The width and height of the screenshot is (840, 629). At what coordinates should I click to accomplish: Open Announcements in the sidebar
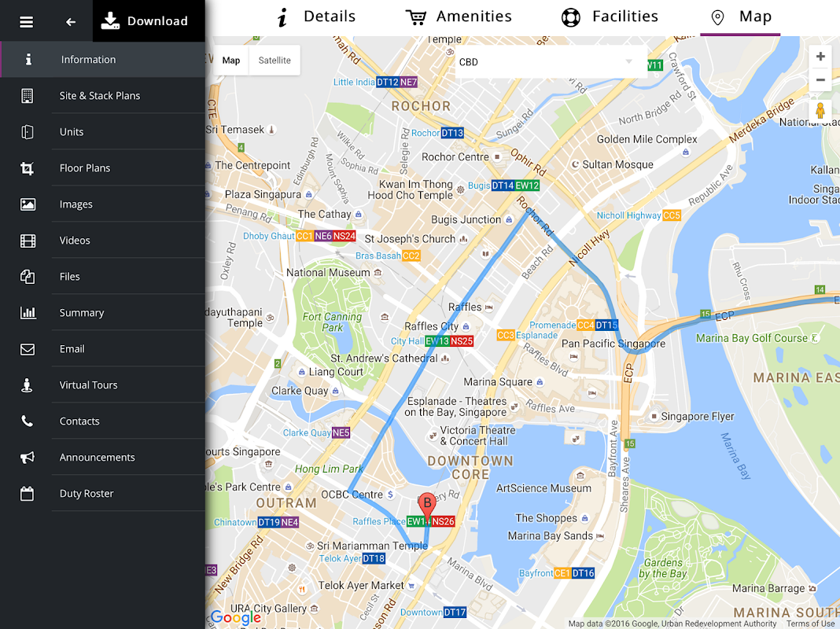[x=103, y=457]
